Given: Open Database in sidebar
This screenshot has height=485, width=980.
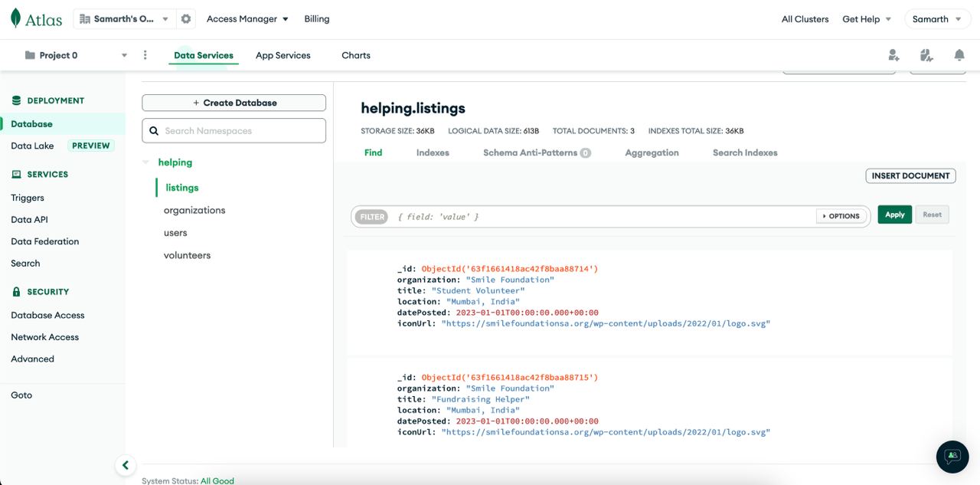Looking at the screenshot, I should click(31, 124).
